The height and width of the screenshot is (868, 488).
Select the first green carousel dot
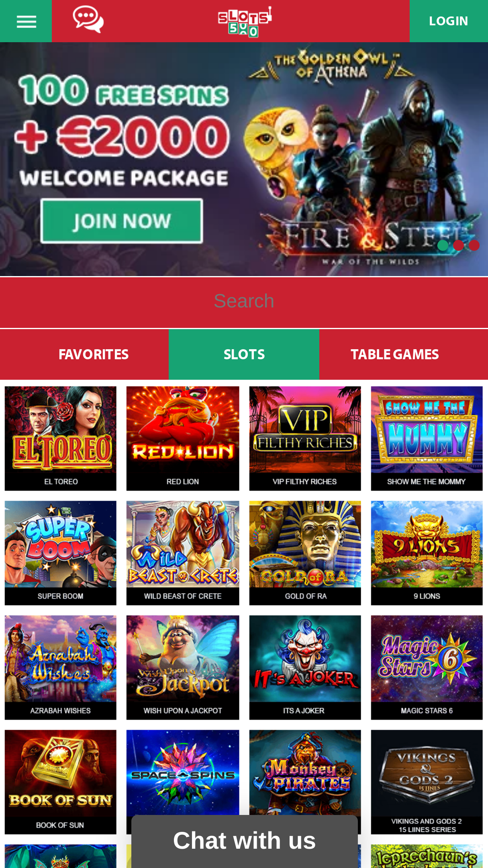point(443,245)
